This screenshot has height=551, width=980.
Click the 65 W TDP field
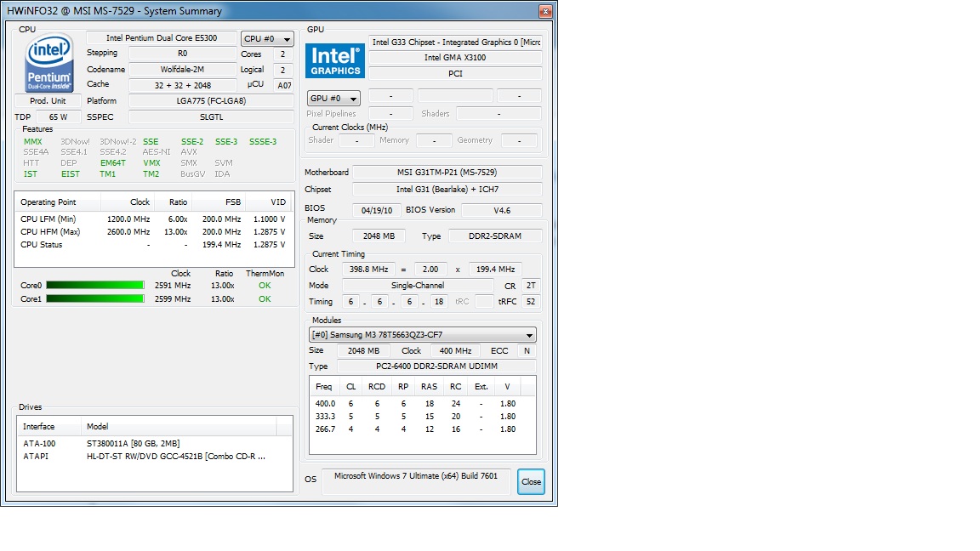(x=58, y=116)
